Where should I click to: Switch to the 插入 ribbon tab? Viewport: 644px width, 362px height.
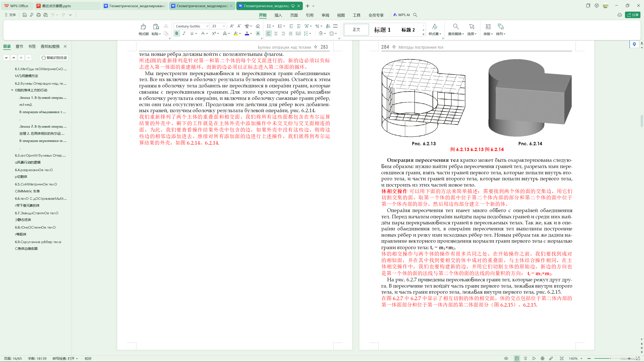pos(278,15)
